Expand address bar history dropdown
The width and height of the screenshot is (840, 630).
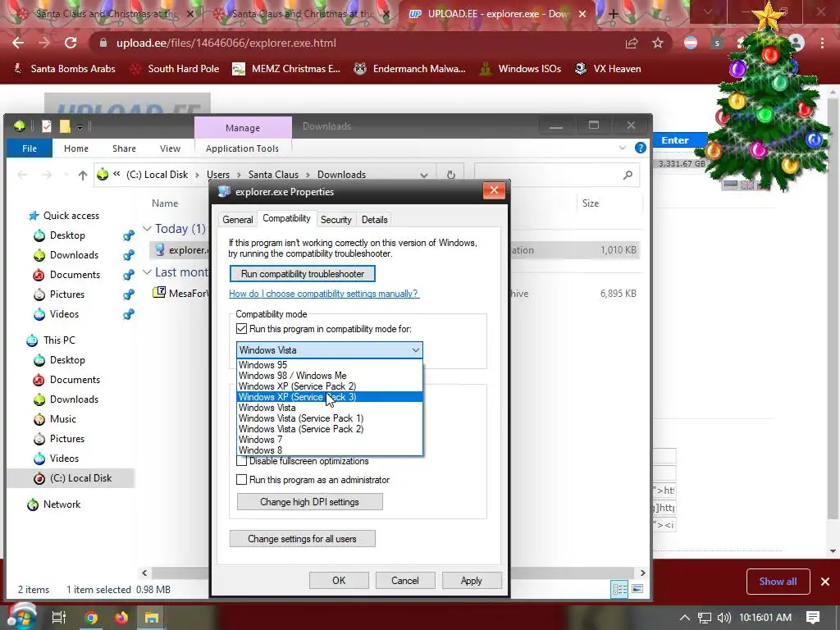(x=424, y=176)
